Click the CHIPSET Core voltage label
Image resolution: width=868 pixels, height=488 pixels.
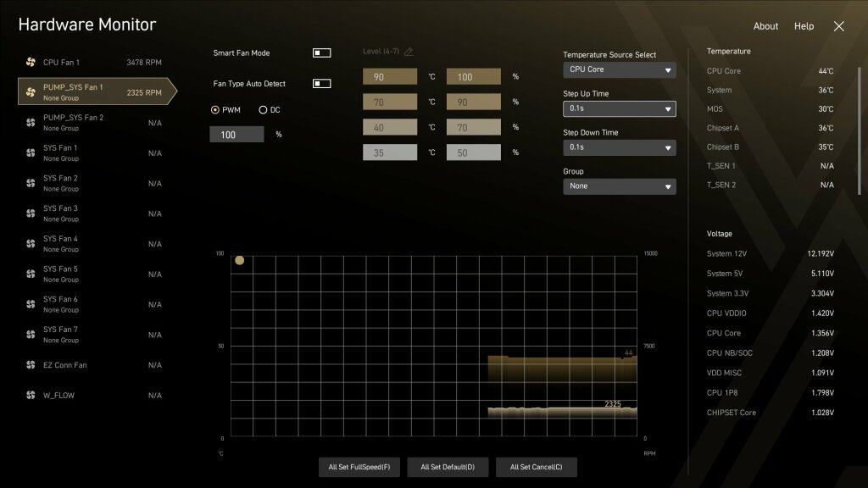coord(732,413)
